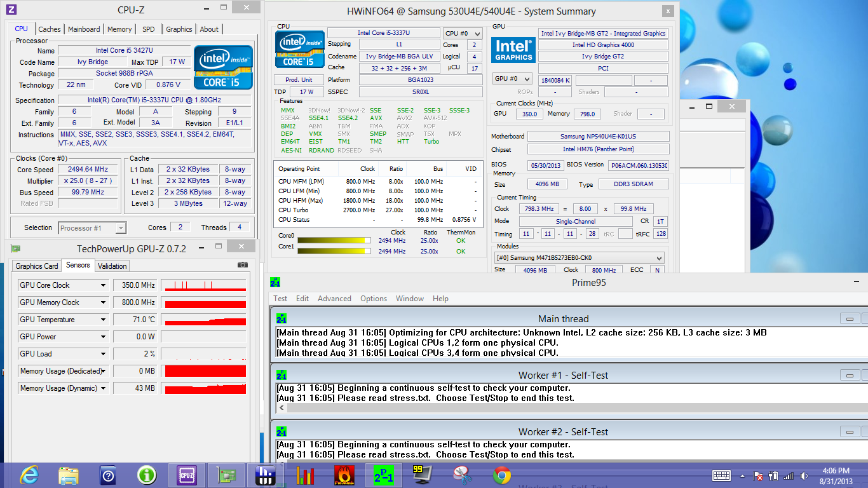Open the GPU Memory Clock sensor dropdown
The image size is (868, 488).
103,302
